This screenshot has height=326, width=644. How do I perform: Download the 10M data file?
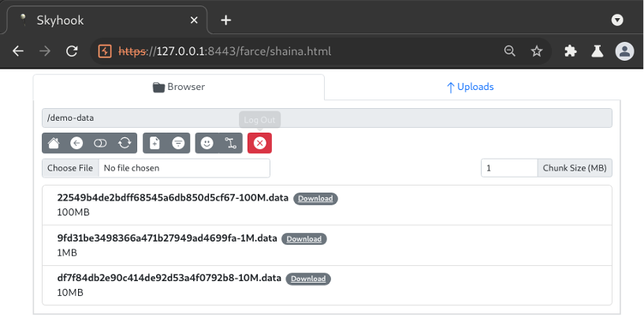pyautogui.click(x=308, y=279)
